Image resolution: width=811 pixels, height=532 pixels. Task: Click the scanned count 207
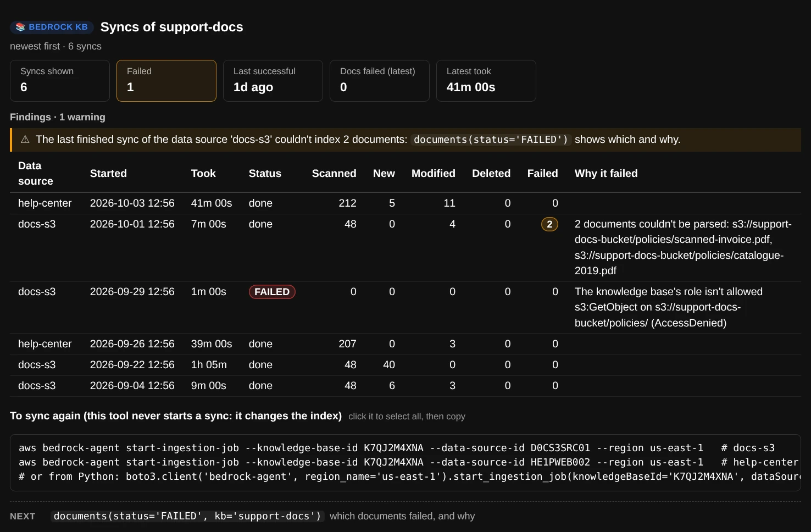click(347, 344)
